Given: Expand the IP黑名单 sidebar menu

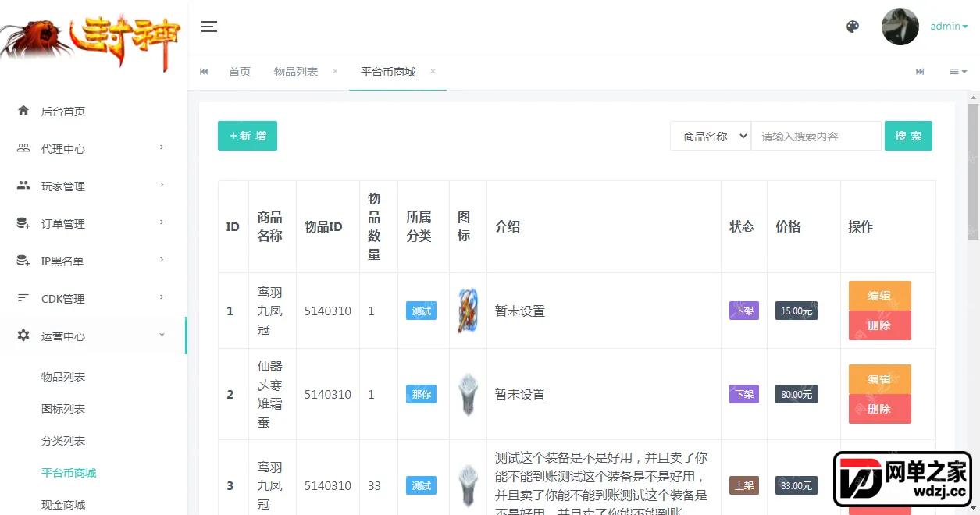Looking at the screenshot, I should [162, 260].
